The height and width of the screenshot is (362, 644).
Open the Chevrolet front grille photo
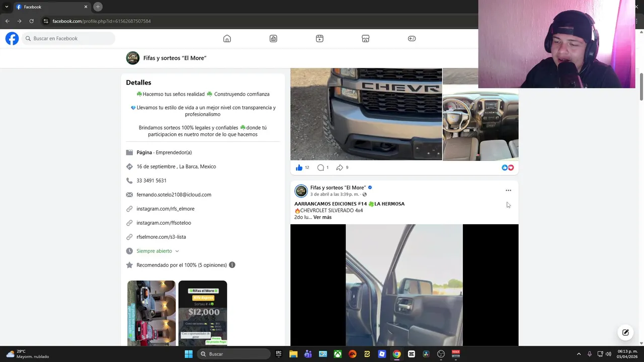[366, 114]
